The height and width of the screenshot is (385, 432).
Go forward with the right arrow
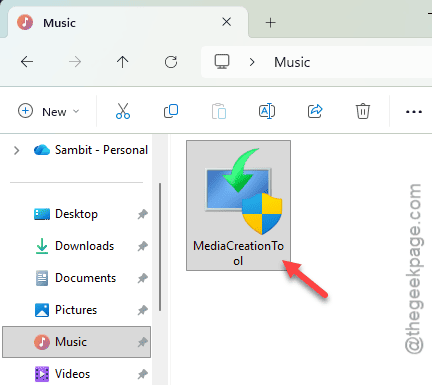coord(75,62)
